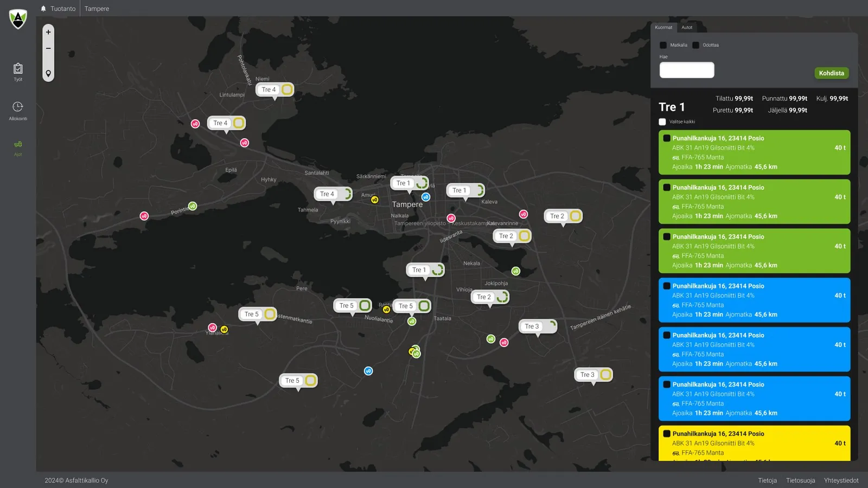This screenshot has width=868, height=488.
Task: Open the Yhteystiedot footer link
Action: pos(841,480)
